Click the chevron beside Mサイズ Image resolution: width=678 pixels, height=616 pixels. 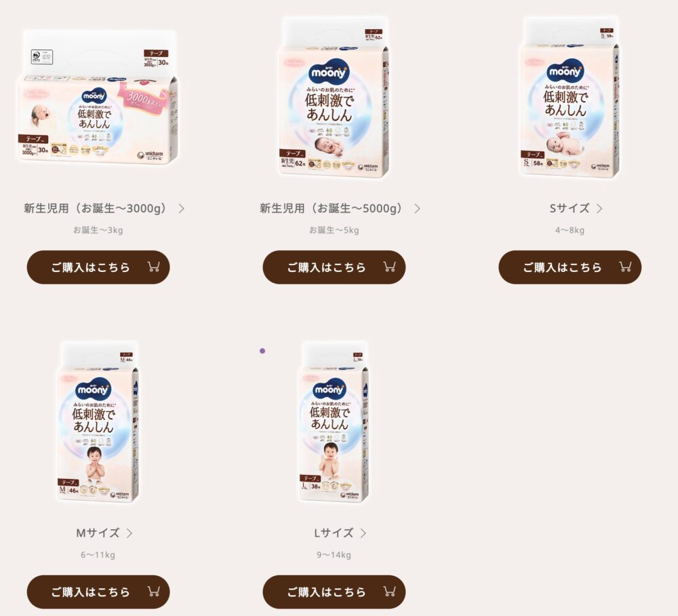tap(129, 533)
